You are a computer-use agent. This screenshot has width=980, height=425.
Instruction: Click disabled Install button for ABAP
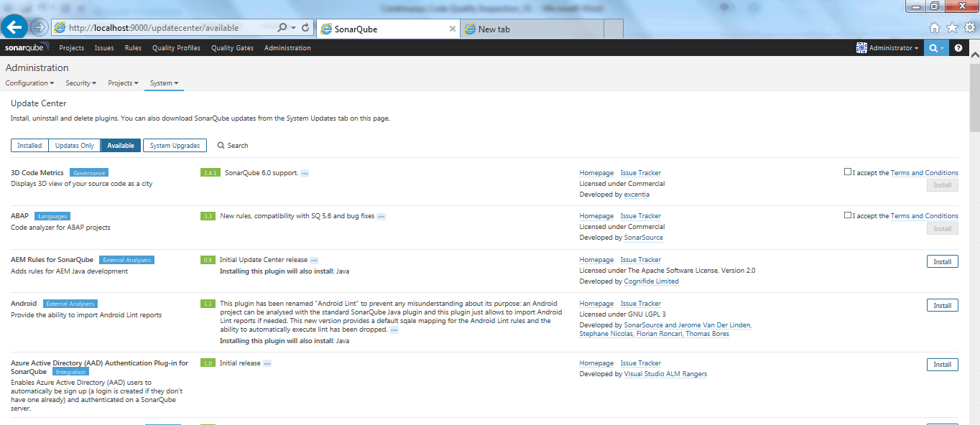tap(942, 229)
